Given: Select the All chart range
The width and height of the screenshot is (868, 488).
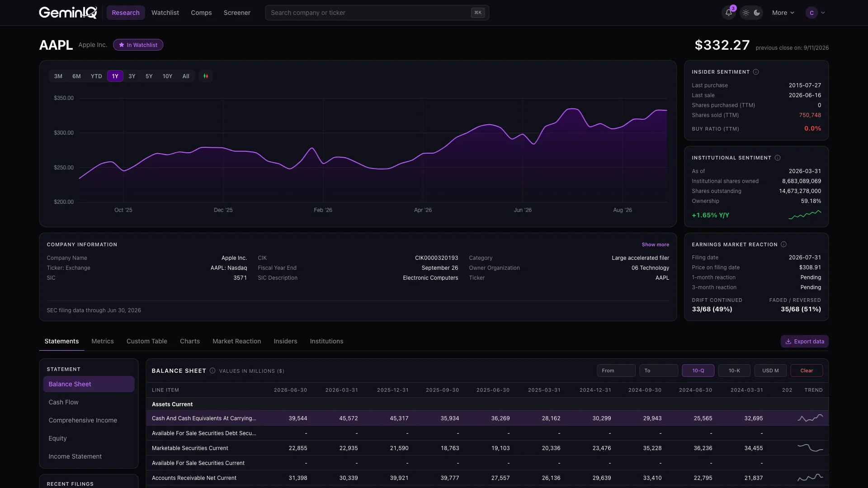Looking at the screenshot, I should 186,76.
